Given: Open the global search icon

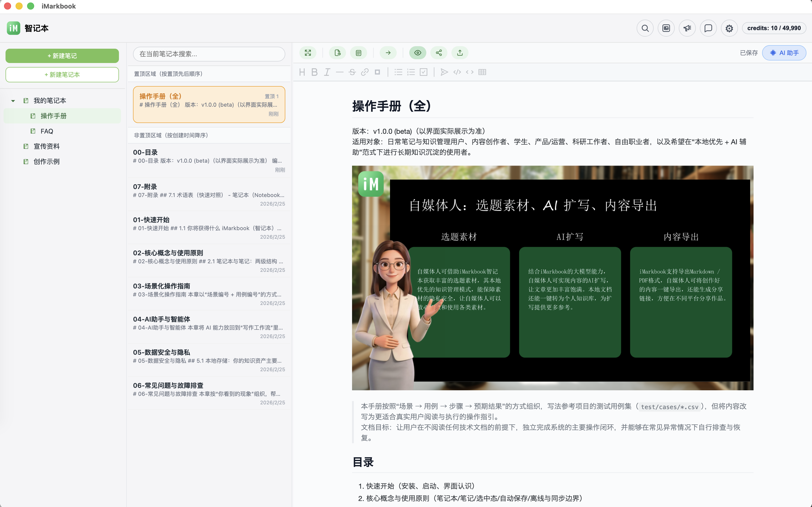Looking at the screenshot, I should (645, 28).
